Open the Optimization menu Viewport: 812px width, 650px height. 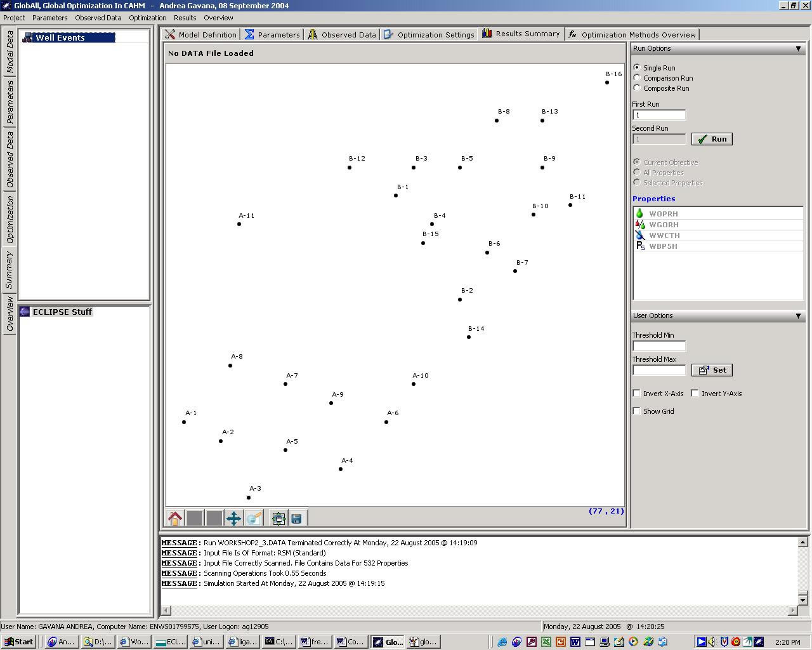[x=147, y=18]
